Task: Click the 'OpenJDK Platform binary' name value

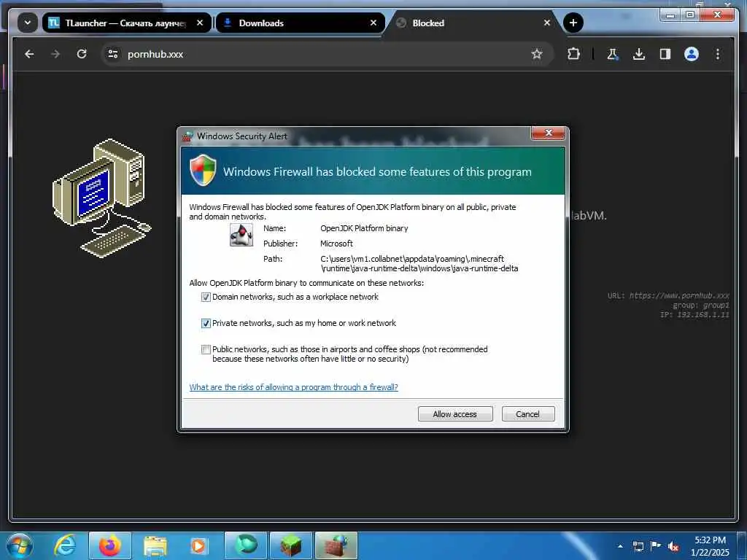Action: coord(364,228)
